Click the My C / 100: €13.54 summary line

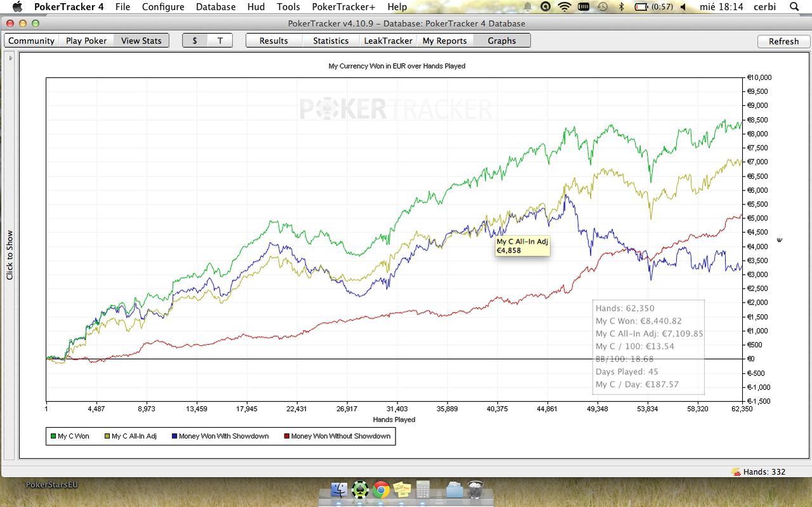(634, 346)
